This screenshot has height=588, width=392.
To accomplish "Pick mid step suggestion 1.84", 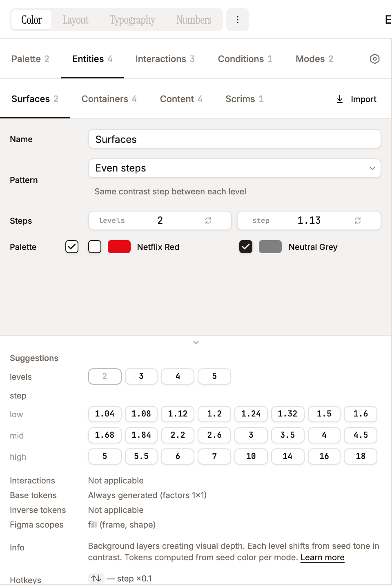I will click(141, 435).
